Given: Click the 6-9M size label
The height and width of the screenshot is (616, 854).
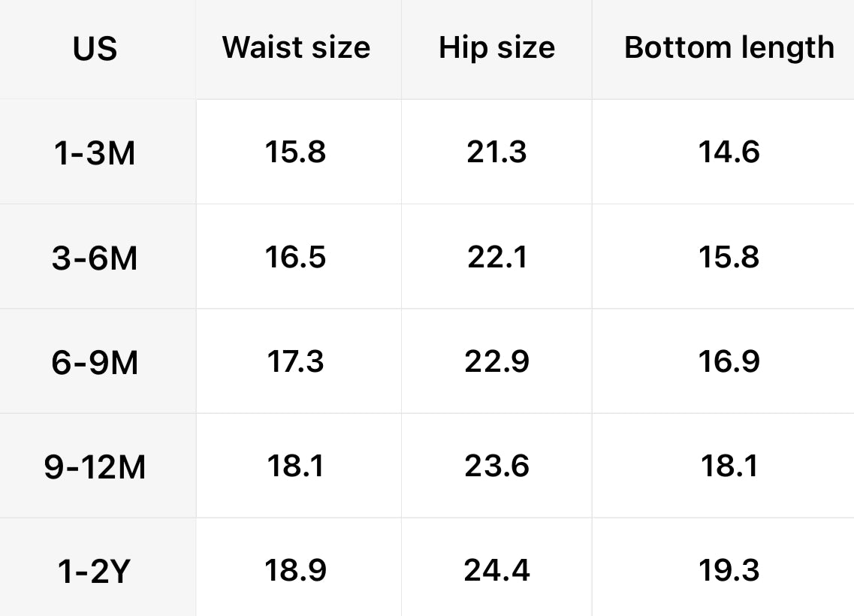Looking at the screenshot, I should click(x=95, y=362).
